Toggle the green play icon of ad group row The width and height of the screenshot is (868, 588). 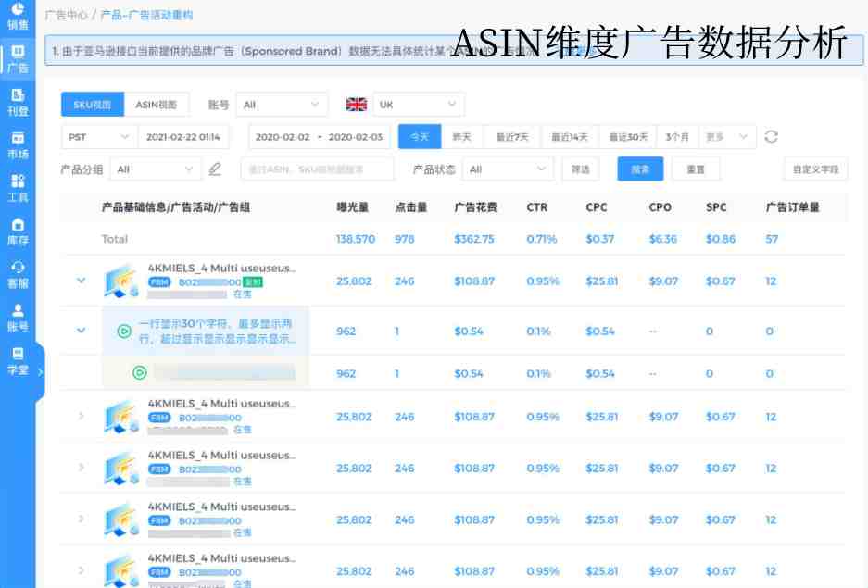pos(139,373)
